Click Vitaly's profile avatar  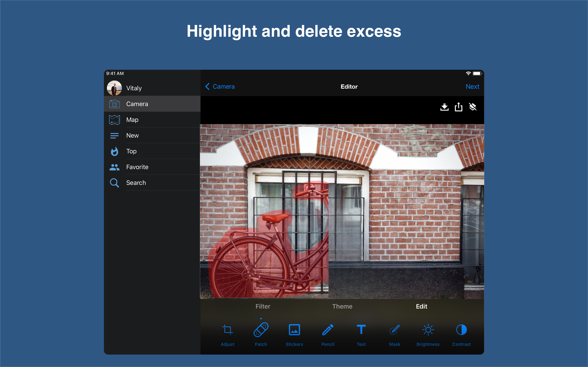(x=115, y=88)
